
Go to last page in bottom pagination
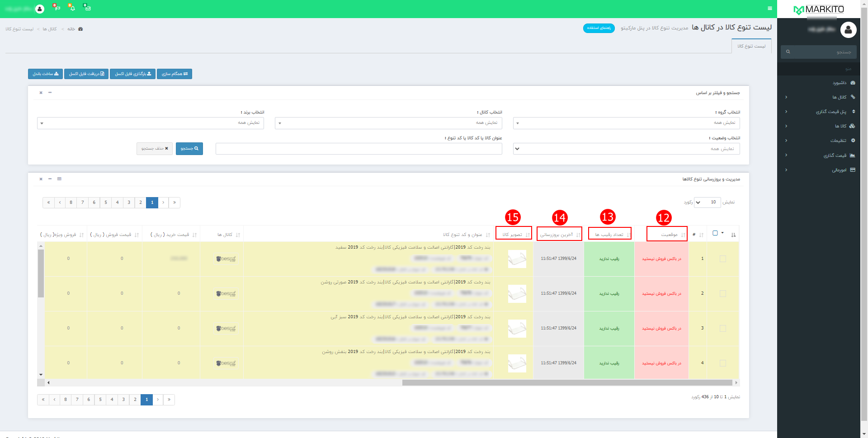43,400
